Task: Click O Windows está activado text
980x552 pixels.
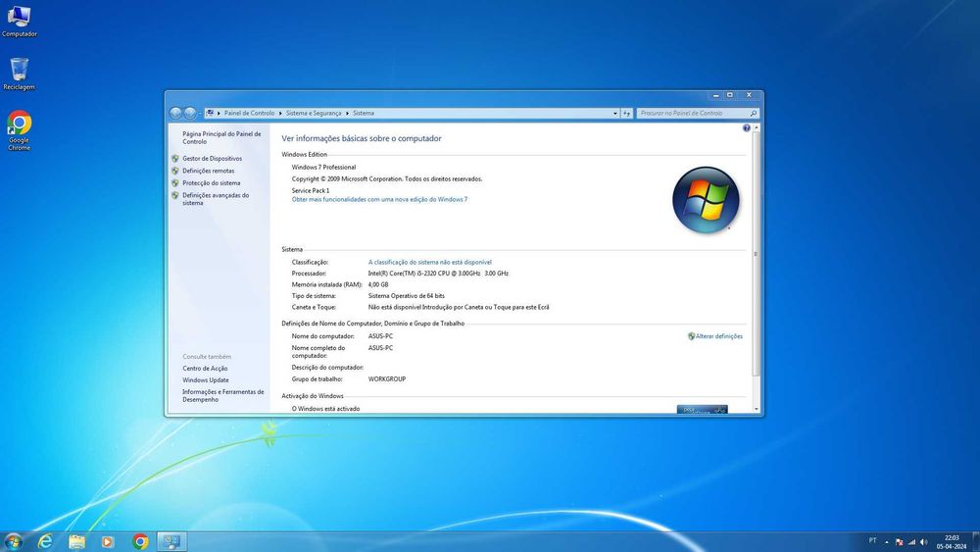Action: point(325,409)
